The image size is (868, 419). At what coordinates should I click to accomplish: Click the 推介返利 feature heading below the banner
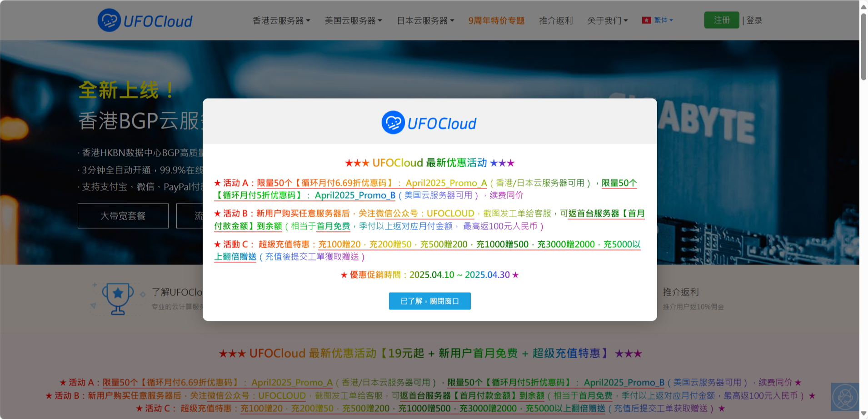pos(680,292)
